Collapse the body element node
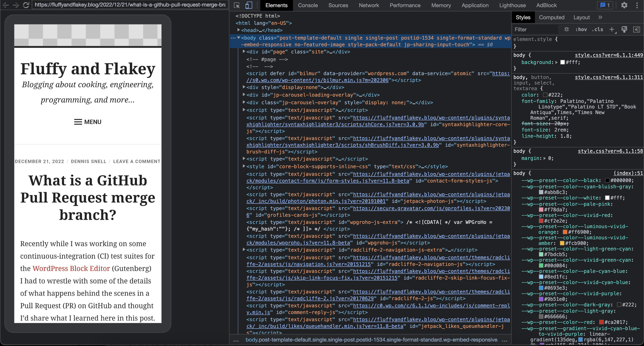Image resolution: width=644 pixels, height=346 pixels. 239,38
